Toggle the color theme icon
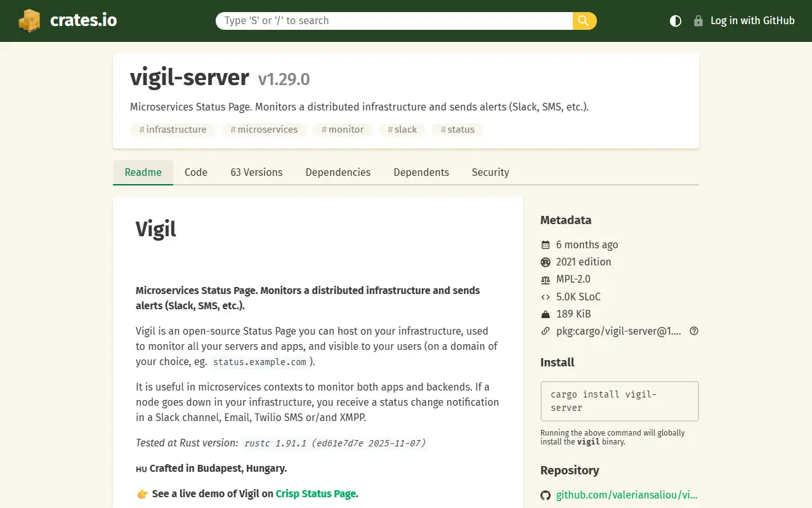Screen dimensions: 812x508 coord(676,21)
